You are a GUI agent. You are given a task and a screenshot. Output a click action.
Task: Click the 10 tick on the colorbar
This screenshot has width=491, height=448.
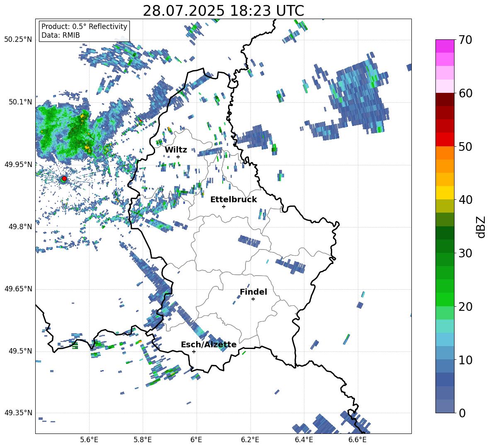point(465,360)
